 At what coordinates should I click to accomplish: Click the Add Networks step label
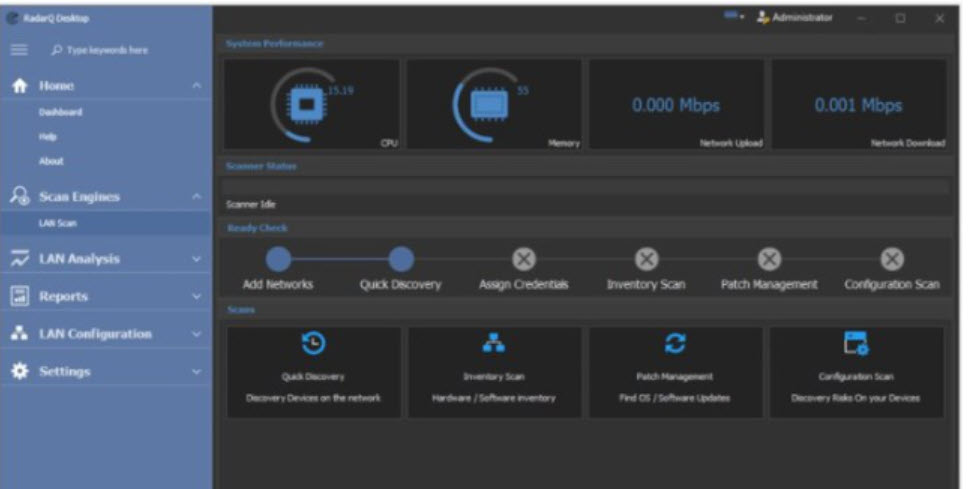[278, 285]
